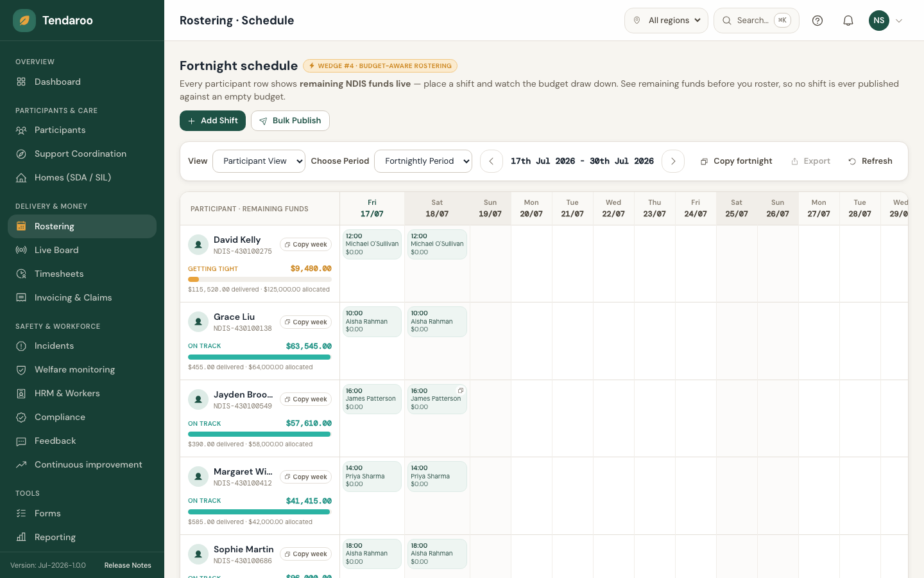
Task: Click the Mon 20/07 column header
Action: click(531, 208)
